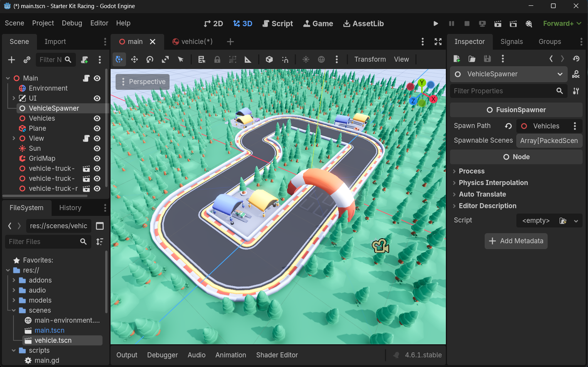
Task: Click the lock selected node icon
Action: [x=217, y=59]
